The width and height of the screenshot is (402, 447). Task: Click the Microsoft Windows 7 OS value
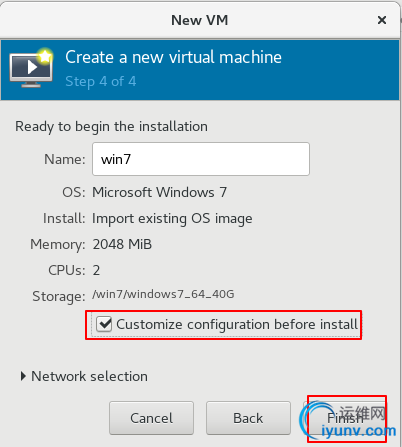160,192
